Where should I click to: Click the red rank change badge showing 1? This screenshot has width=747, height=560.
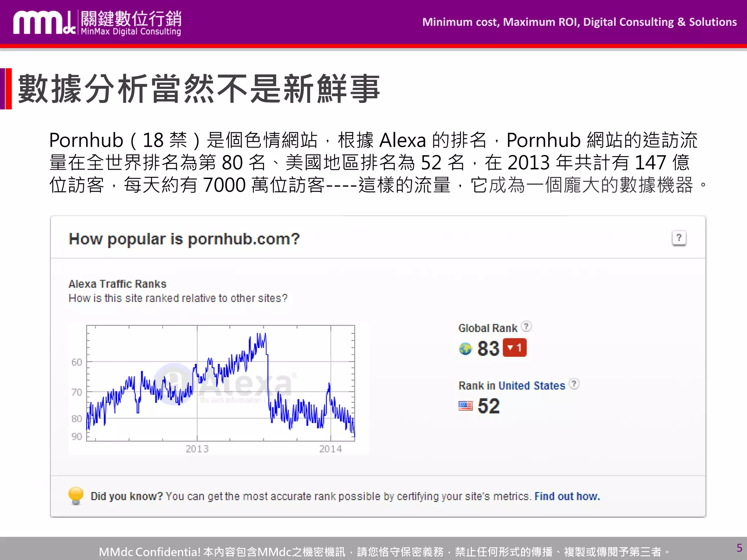[x=515, y=347]
